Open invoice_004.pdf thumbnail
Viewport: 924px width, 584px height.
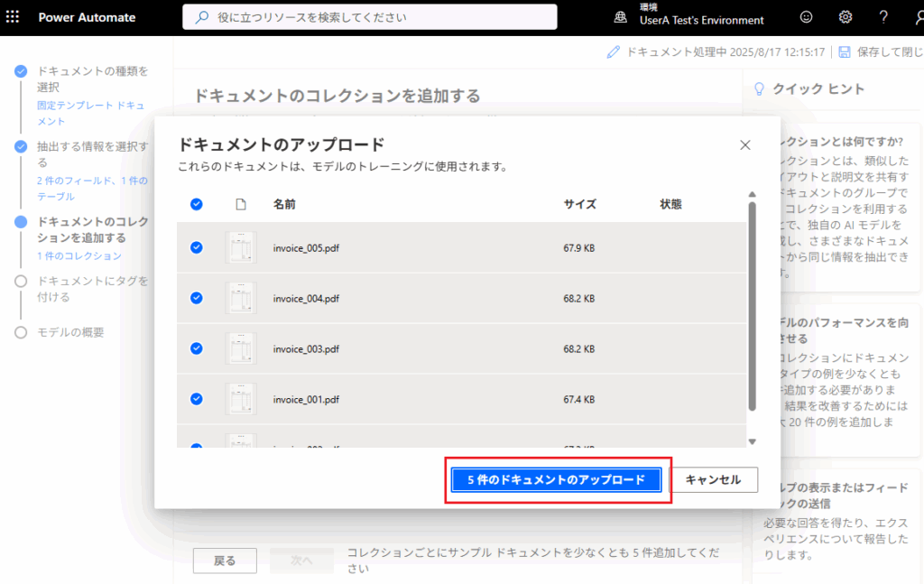pyautogui.click(x=240, y=298)
